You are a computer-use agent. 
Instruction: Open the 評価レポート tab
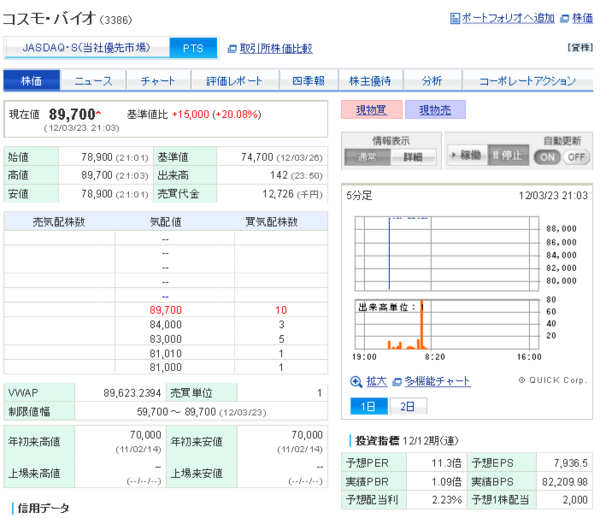coord(235,81)
